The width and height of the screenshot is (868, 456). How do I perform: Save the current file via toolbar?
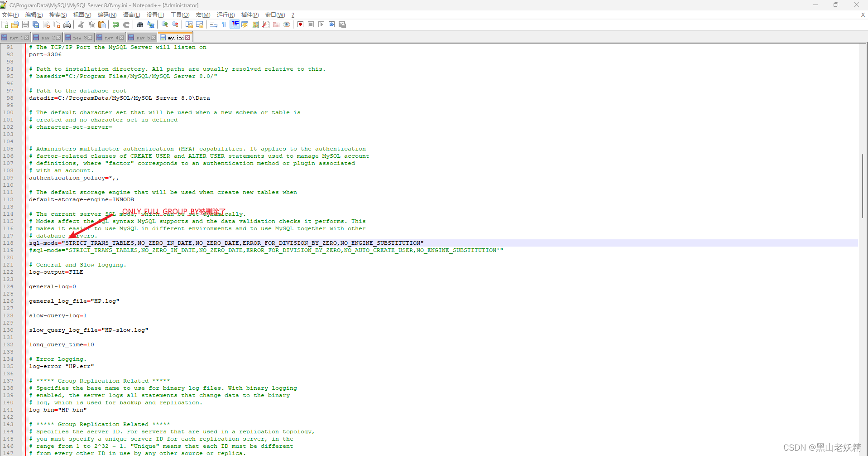click(25, 24)
